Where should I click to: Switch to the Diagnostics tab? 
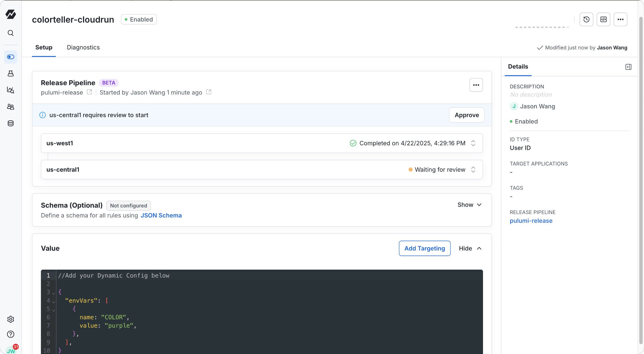click(x=83, y=47)
